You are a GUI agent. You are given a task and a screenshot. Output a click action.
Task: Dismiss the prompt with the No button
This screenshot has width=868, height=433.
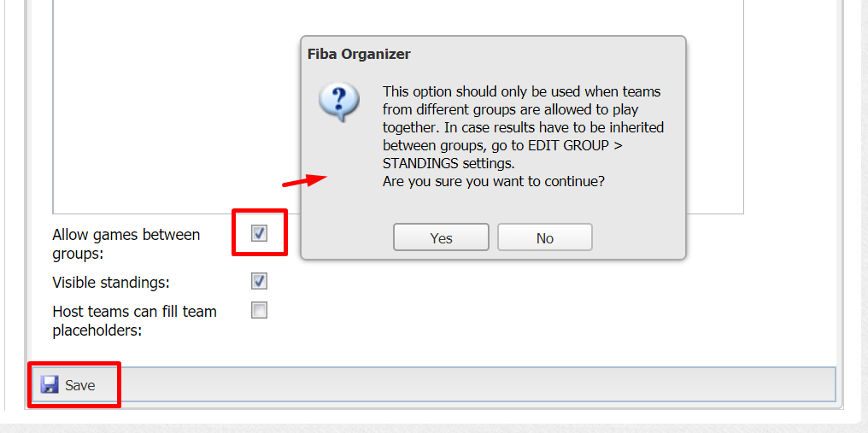click(545, 237)
